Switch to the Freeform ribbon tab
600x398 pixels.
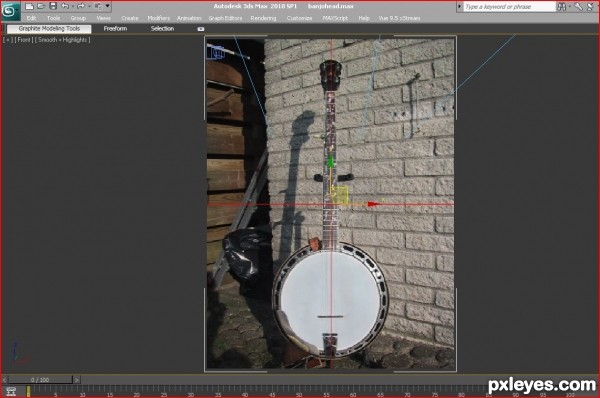pos(115,29)
